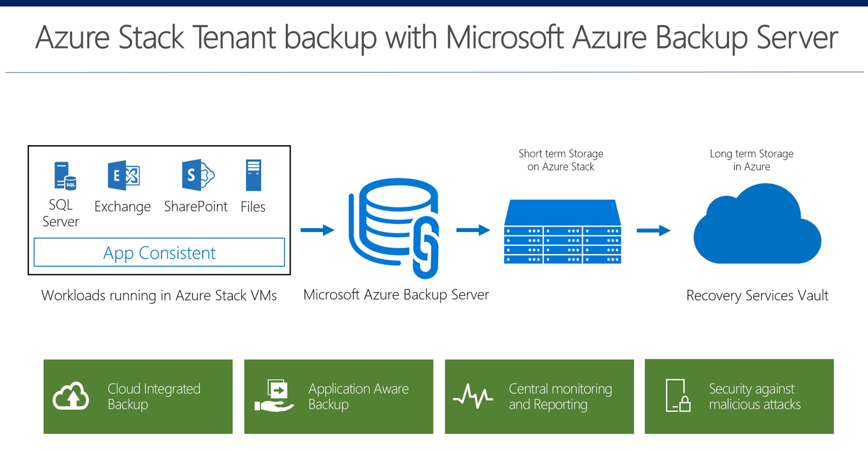Click arrow between workloads and Backup Server
This screenshot has width=868, height=452.
[x=318, y=230]
